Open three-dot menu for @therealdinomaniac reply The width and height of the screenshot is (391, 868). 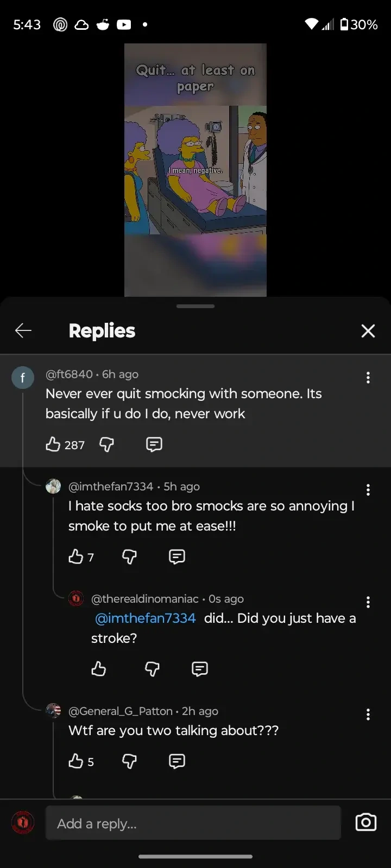click(368, 602)
